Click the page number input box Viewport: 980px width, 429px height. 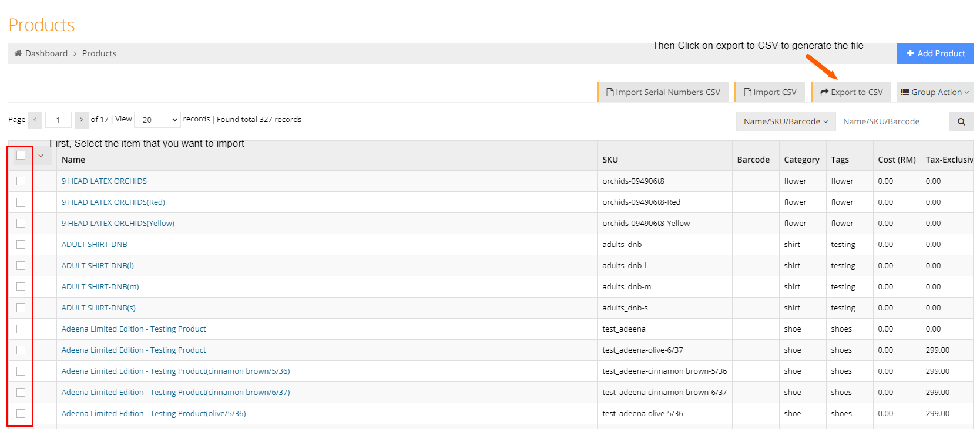click(58, 120)
